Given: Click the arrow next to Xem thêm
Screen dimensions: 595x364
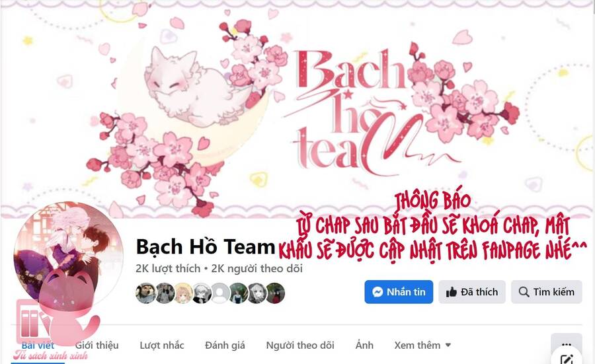Looking at the screenshot, I should [x=448, y=346].
